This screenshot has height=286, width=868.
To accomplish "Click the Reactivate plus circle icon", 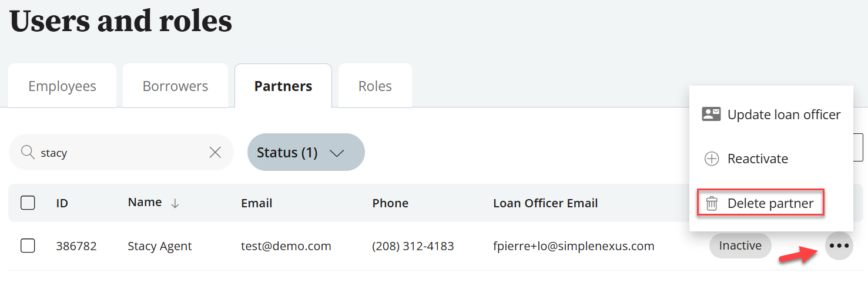I will pyautogui.click(x=712, y=159).
